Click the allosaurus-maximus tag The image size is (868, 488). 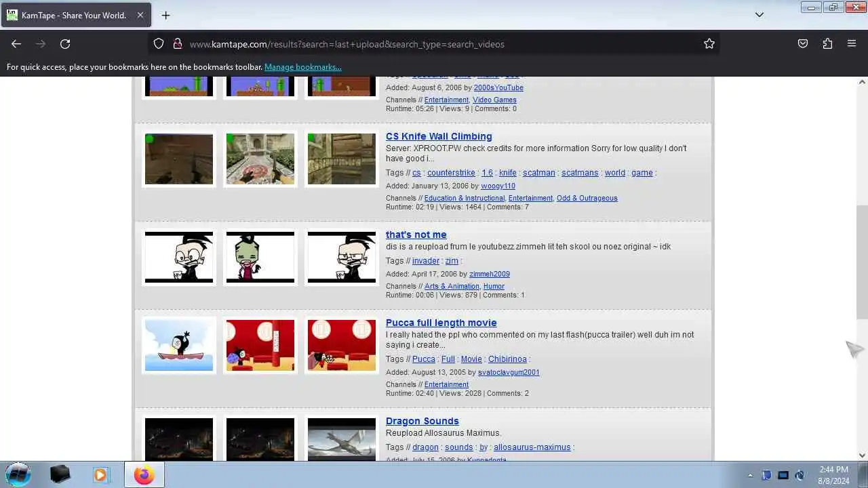click(532, 447)
